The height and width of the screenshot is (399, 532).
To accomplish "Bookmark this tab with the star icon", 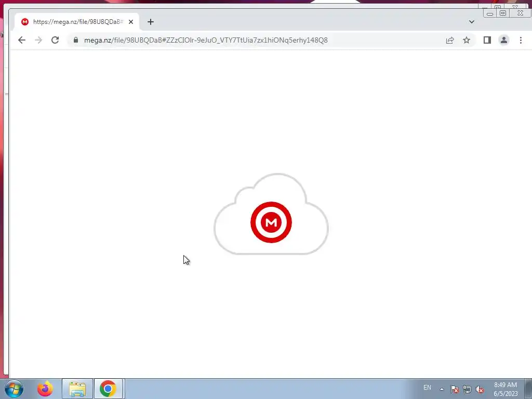I will pos(467,40).
